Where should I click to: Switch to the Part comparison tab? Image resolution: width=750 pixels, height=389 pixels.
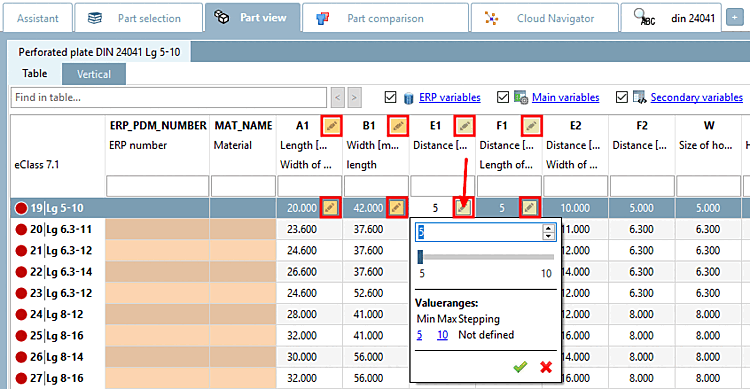385,18
